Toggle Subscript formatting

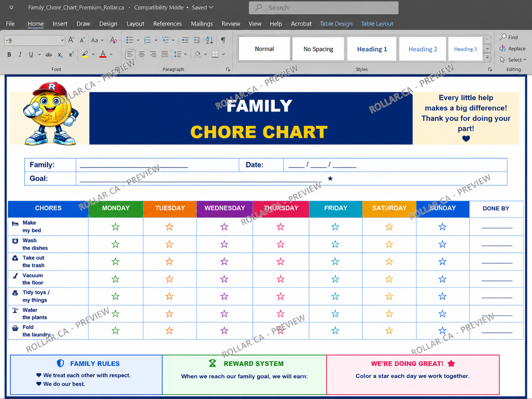click(60, 54)
